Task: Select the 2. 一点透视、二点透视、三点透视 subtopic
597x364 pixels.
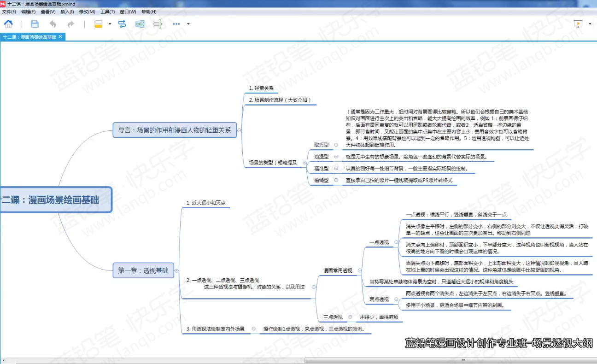Action: [246, 283]
